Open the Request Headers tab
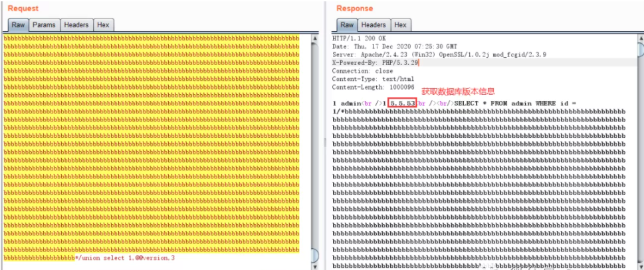The height and width of the screenshot is (270, 644). pos(76,25)
